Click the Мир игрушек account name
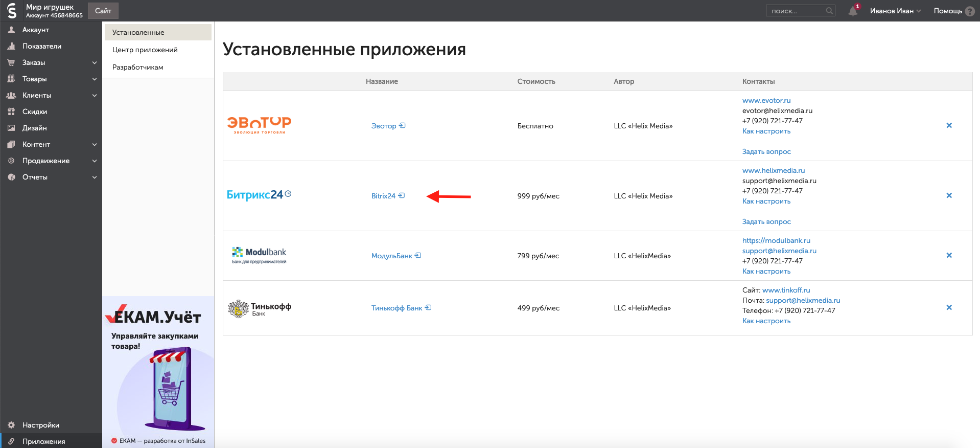This screenshot has width=980, height=448. 50,7
